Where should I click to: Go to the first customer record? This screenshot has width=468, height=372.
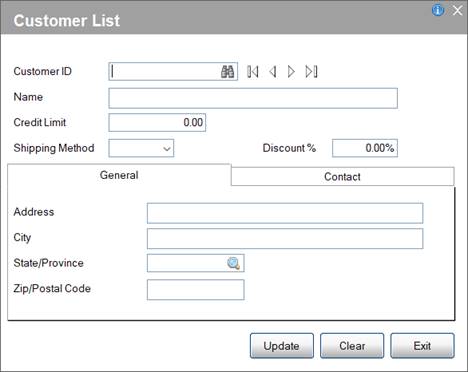pos(252,71)
